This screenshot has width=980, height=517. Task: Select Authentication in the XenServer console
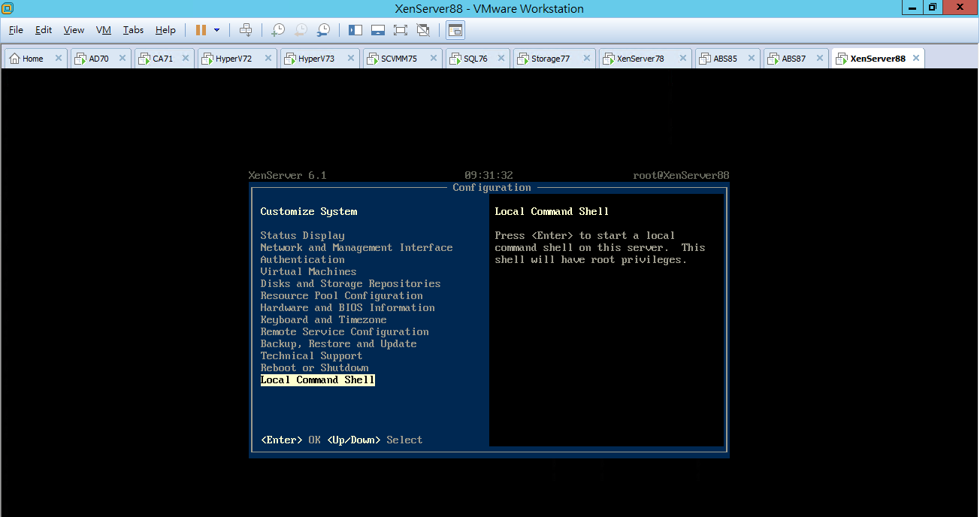pos(302,259)
